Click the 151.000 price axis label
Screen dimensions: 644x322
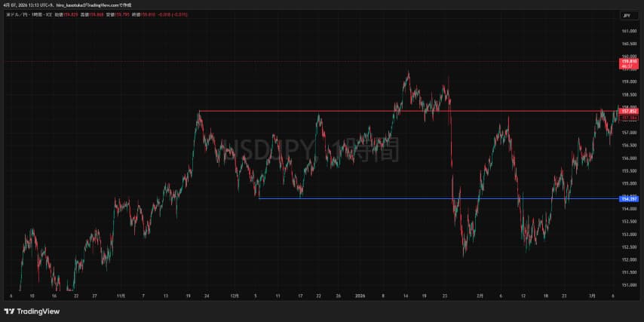[629, 285]
